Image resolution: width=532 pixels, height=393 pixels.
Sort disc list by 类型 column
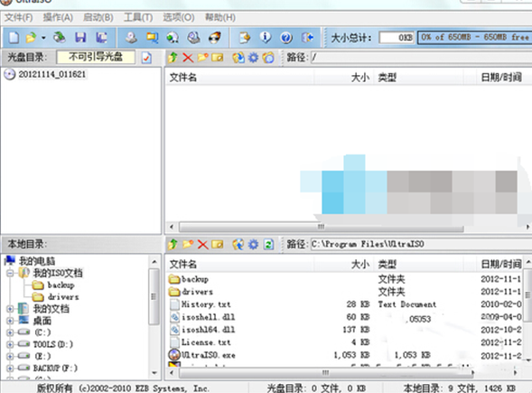point(418,78)
